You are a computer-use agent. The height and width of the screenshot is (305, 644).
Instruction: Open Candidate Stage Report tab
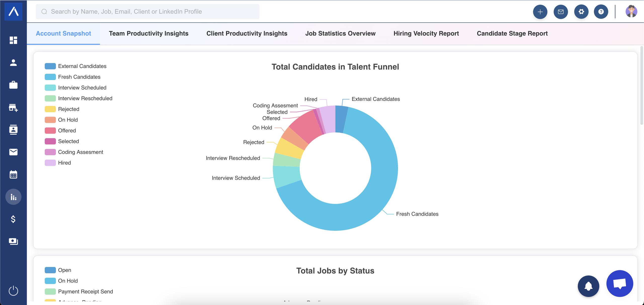click(x=512, y=33)
